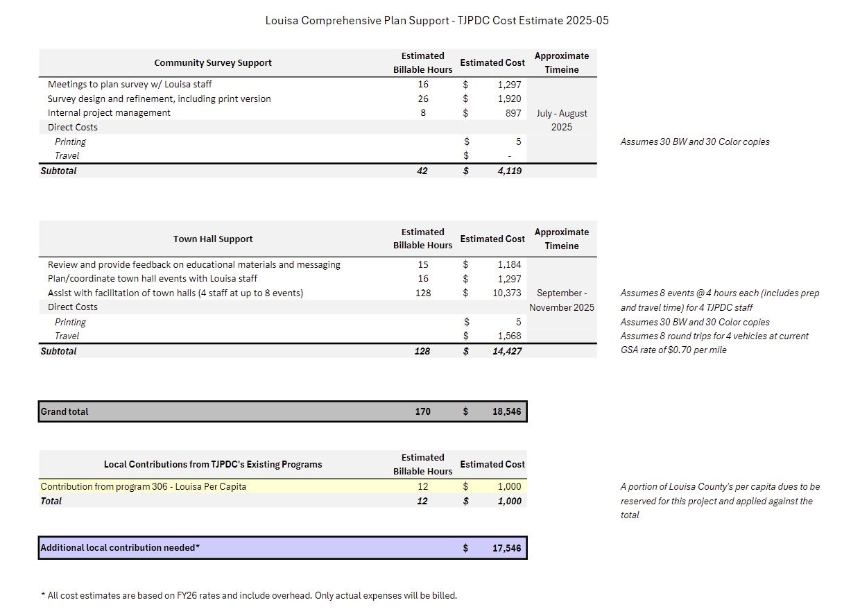
Task: Click the 'July - August 2025' timeline cell
Action: tap(562, 120)
